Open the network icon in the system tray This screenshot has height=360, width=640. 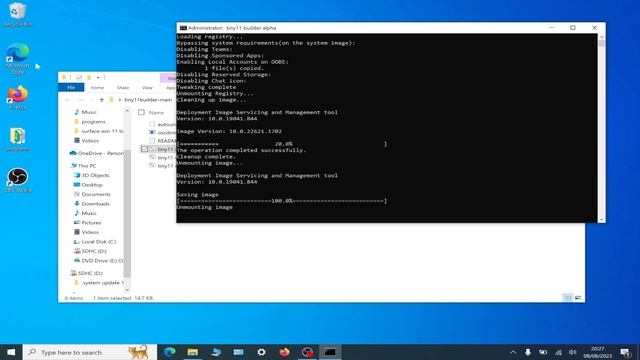[x=558, y=352]
